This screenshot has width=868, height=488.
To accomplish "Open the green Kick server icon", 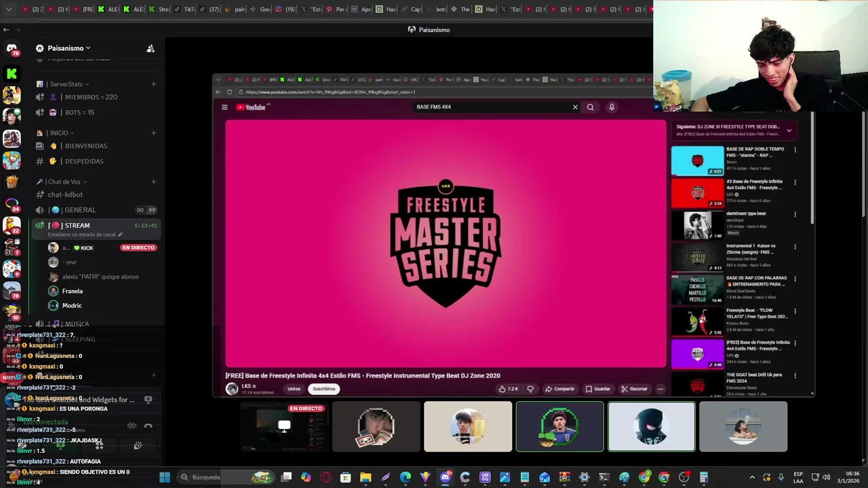I will tap(12, 73).
